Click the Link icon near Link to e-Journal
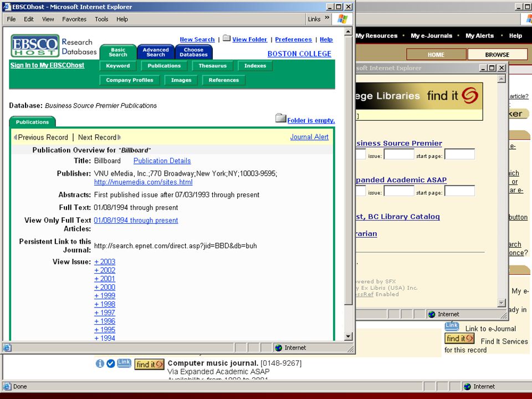The height and width of the screenshot is (399, 532). coord(452,326)
